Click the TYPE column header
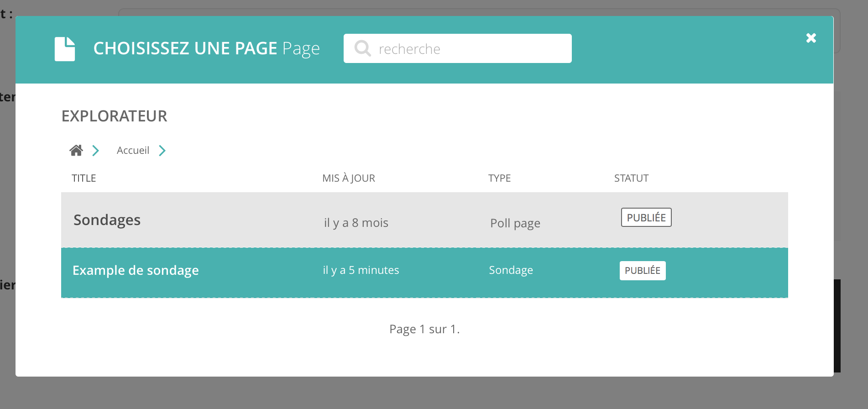The height and width of the screenshot is (409, 868). pyautogui.click(x=499, y=178)
